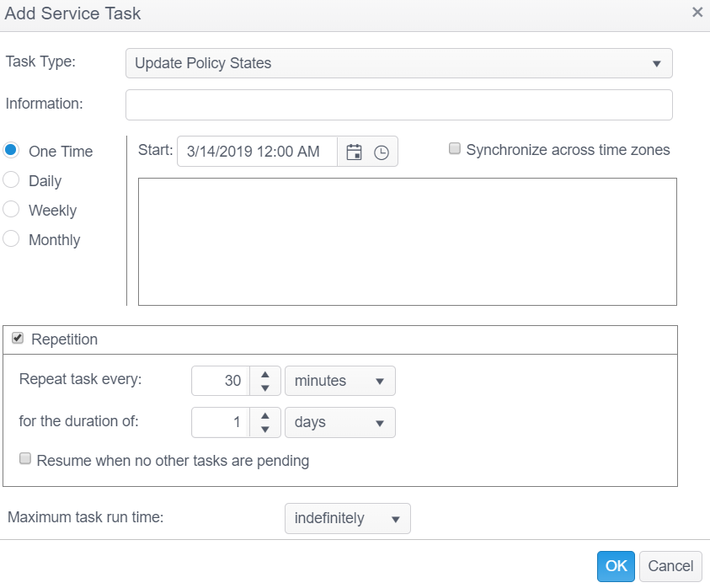This screenshot has width=710, height=588.
Task: Open the Maximum task run time dropdown
Action: click(347, 518)
